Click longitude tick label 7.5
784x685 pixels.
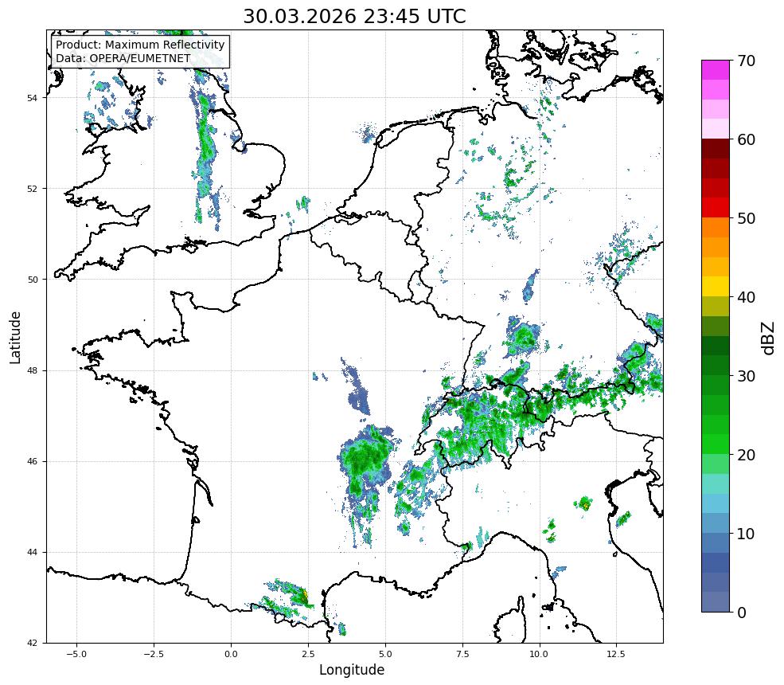point(462,654)
